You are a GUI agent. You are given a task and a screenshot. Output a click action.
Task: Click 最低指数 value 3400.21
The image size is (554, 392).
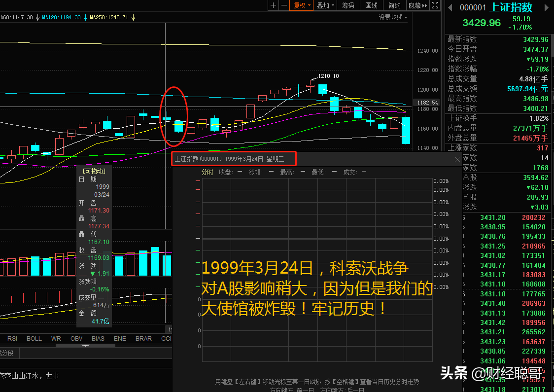click(536, 108)
